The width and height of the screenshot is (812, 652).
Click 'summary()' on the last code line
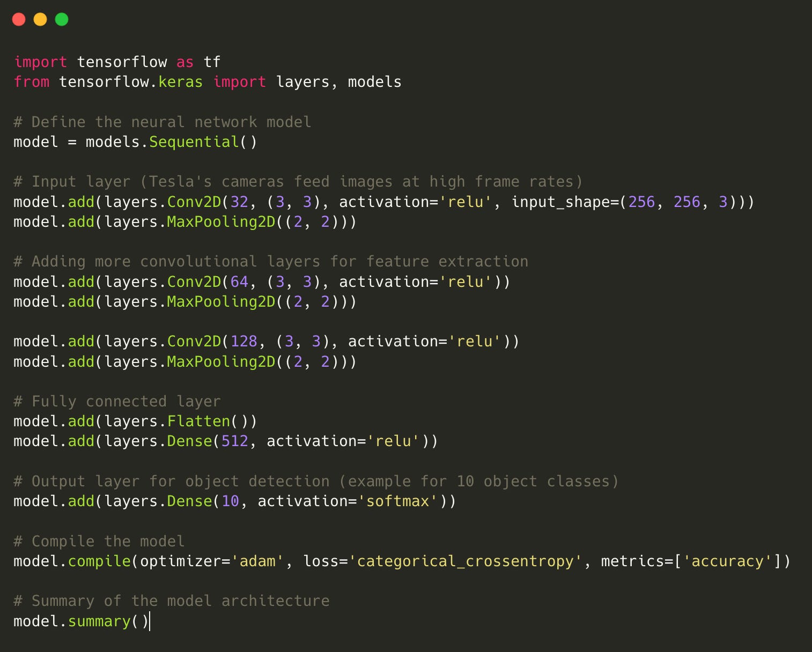tap(108, 621)
